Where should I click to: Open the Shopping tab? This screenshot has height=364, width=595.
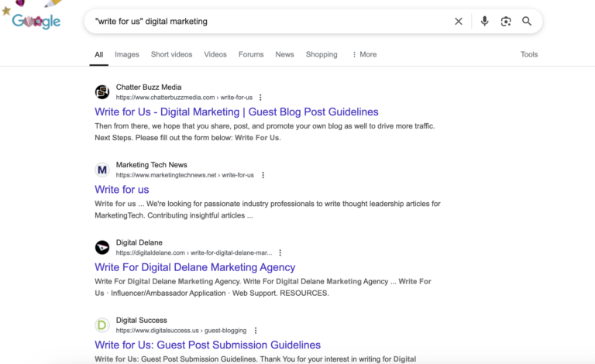click(x=322, y=54)
